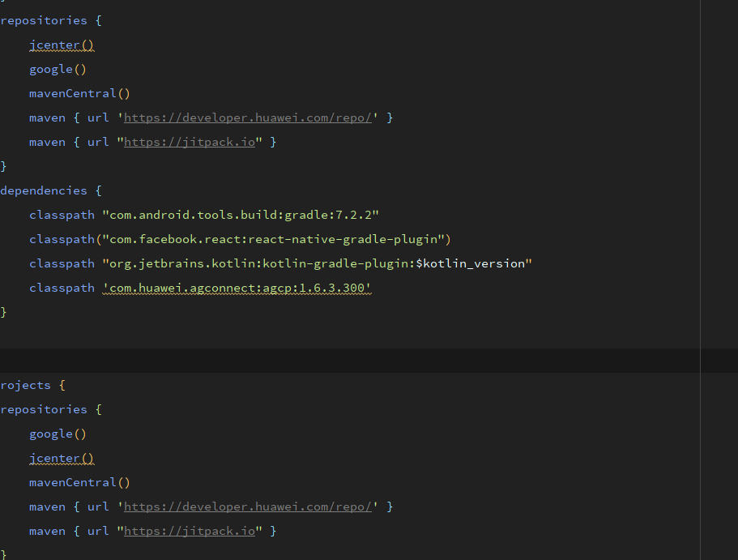
Task: Click mavenCentral() in the allprojects section
Action: coord(79,481)
